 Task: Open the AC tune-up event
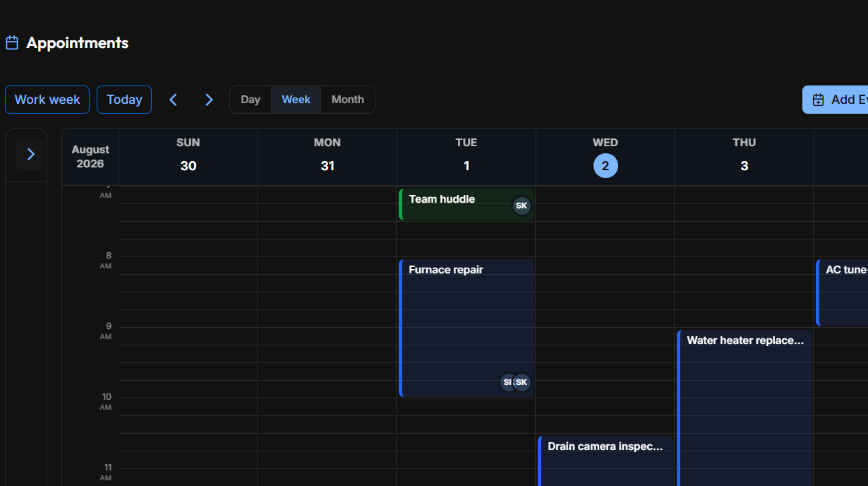pos(842,292)
